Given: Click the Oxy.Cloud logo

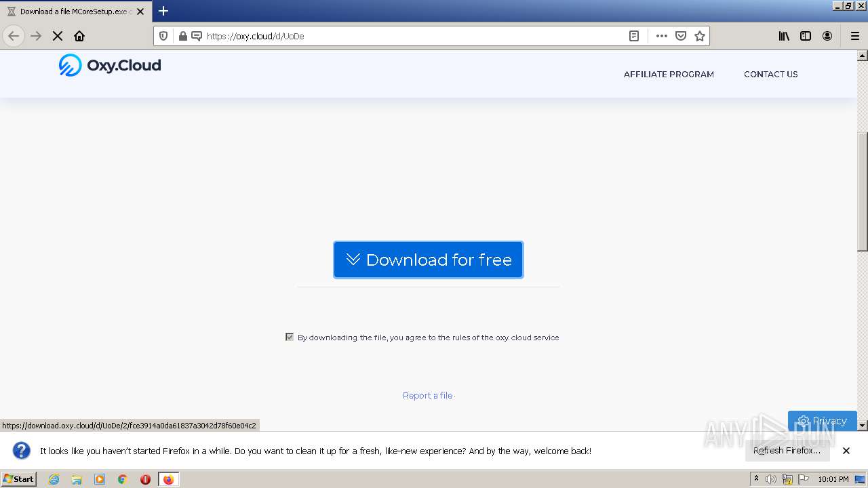Looking at the screenshot, I should [x=110, y=65].
